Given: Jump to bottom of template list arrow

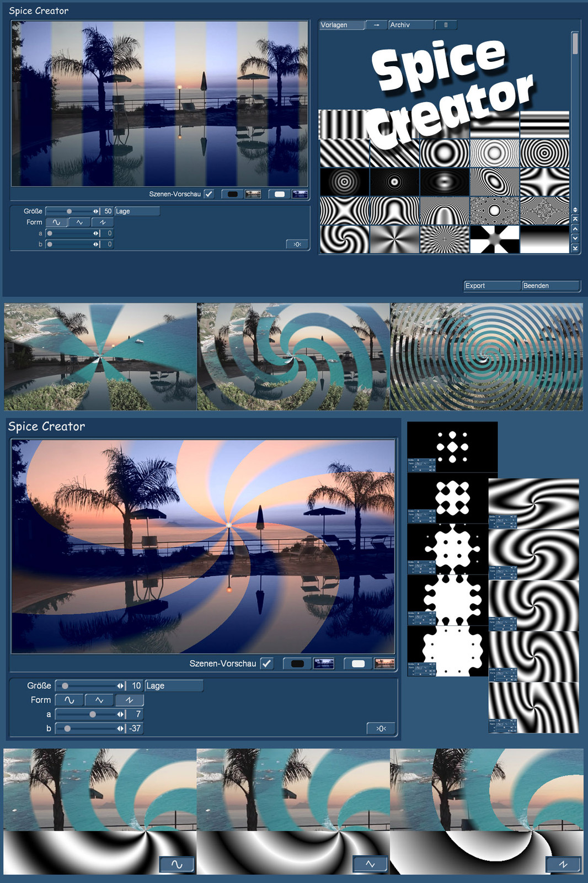Looking at the screenshot, I should click(575, 248).
